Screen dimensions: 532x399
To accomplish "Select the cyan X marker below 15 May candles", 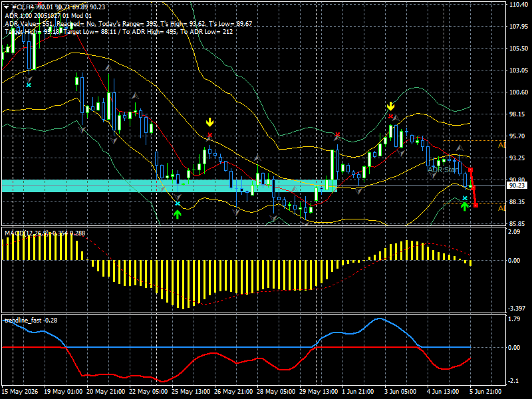I will click(29, 85).
